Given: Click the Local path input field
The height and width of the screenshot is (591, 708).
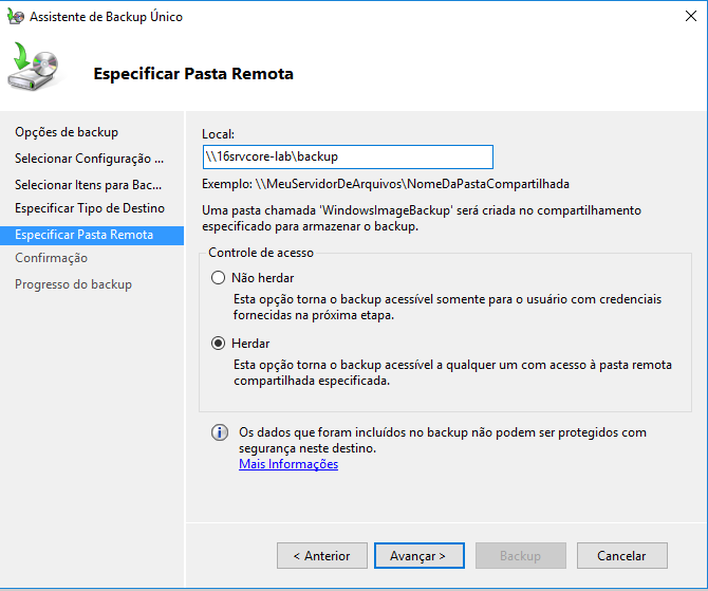Looking at the screenshot, I should coord(348,157).
